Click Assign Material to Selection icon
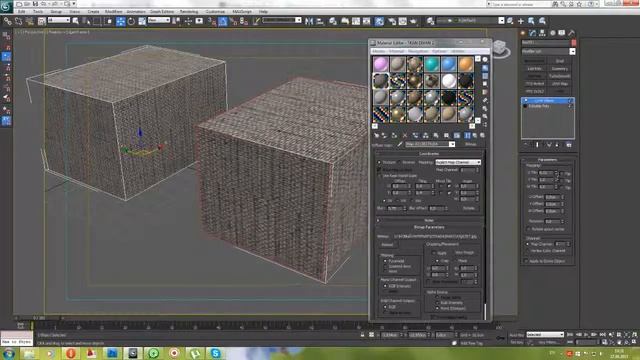The image size is (640, 360). pos(394,136)
